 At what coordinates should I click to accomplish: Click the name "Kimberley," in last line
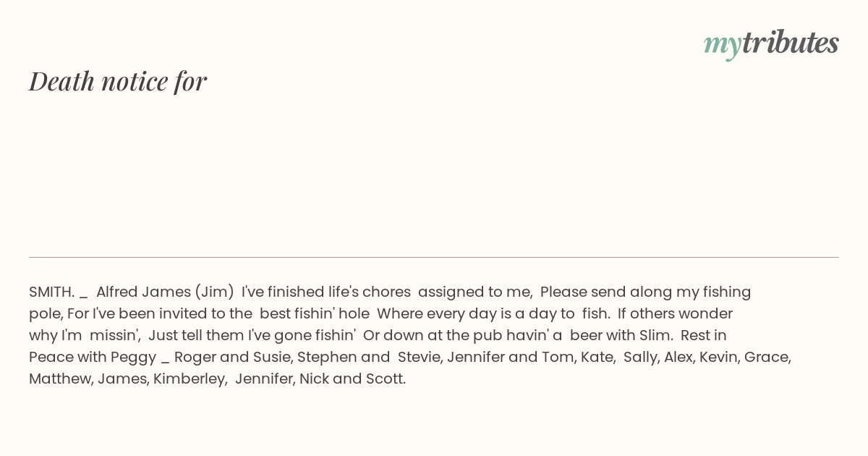point(190,379)
